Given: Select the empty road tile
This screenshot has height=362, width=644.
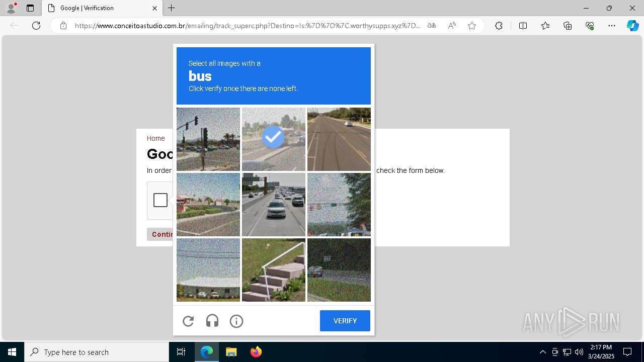Looking at the screenshot, I should pyautogui.click(x=339, y=139).
